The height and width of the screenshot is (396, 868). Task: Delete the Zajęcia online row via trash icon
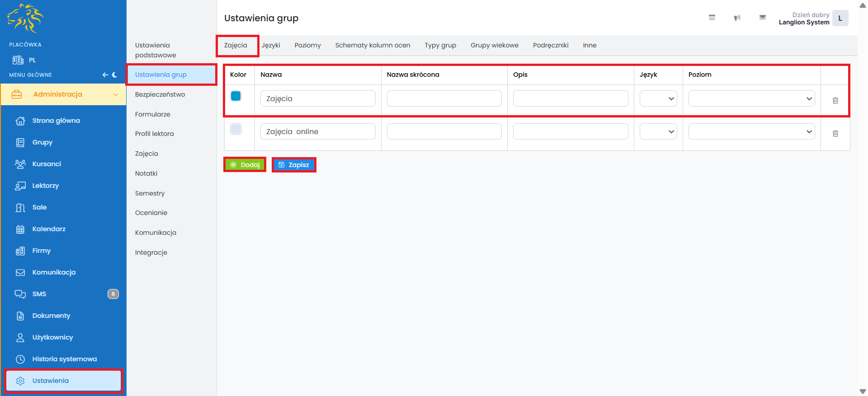click(x=835, y=134)
